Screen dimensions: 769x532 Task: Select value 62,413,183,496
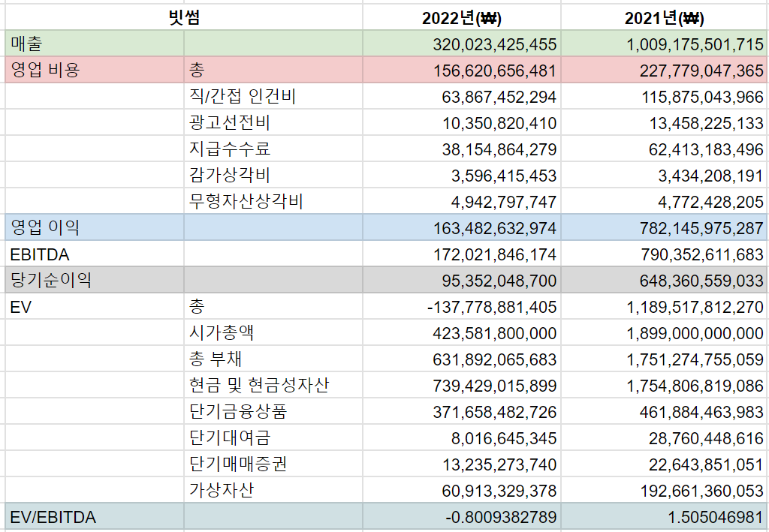[x=706, y=150]
